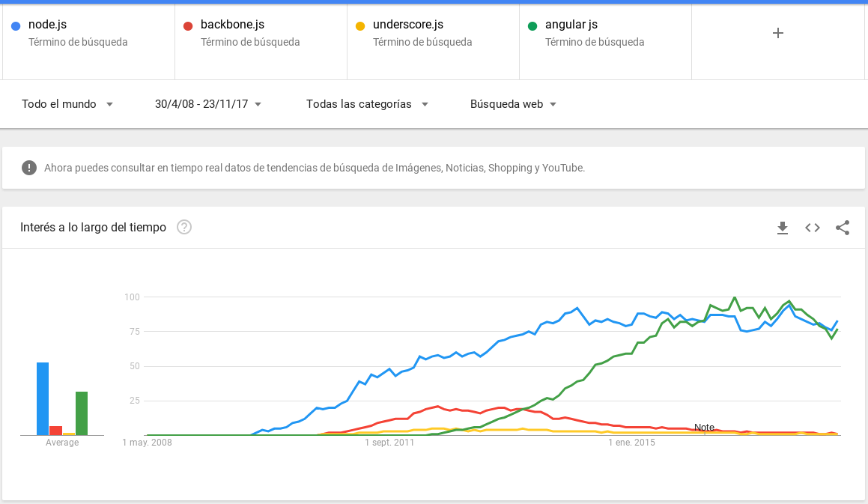Screen dimensions: 868x504
Task: Expand the Búsqueda web search type dropdown
Action: click(513, 104)
